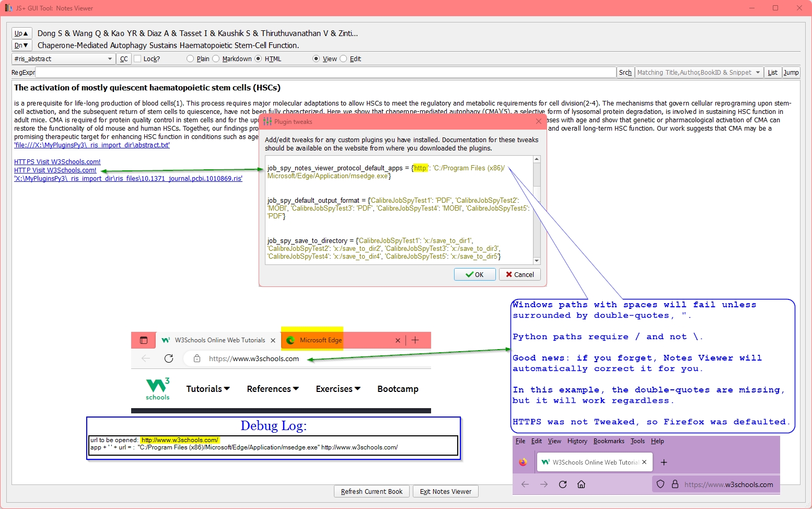Open the #ris_abstract custom column dropdown
Screen dimensions: 812x509
[63, 59]
